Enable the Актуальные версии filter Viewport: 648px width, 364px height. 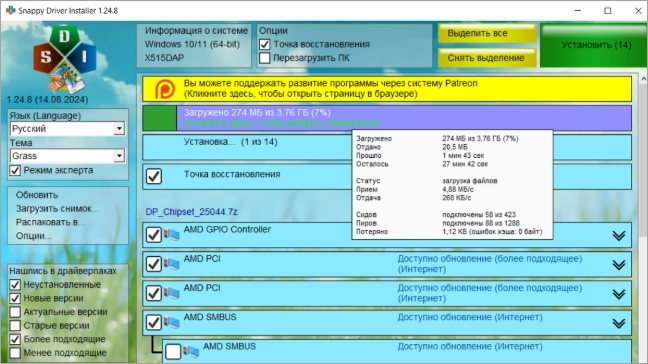tap(15, 312)
